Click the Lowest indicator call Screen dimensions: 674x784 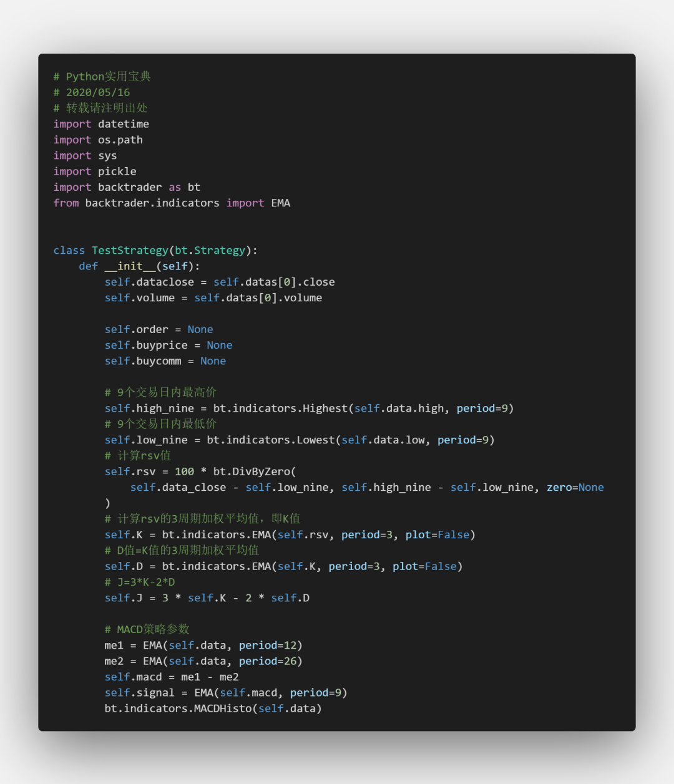click(x=316, y=440)
